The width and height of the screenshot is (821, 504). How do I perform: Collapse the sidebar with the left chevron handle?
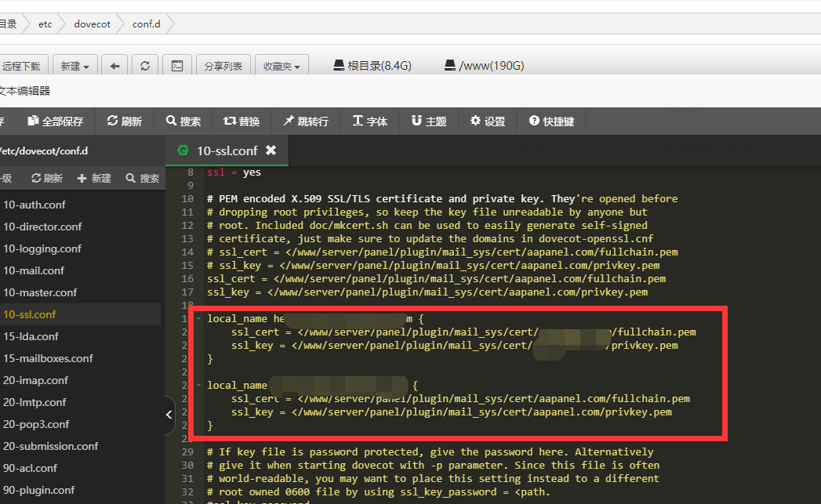click(x=169, y=415)
